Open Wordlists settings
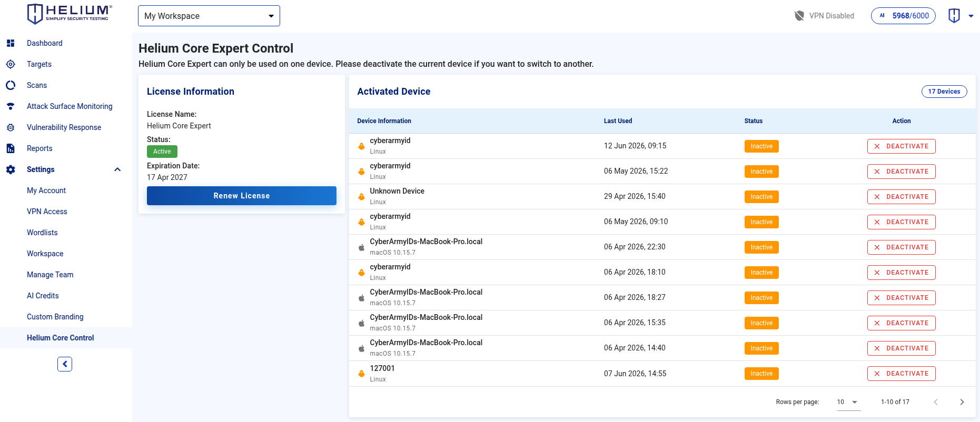This screenshot has width=980, height=422. coord(42,233)
